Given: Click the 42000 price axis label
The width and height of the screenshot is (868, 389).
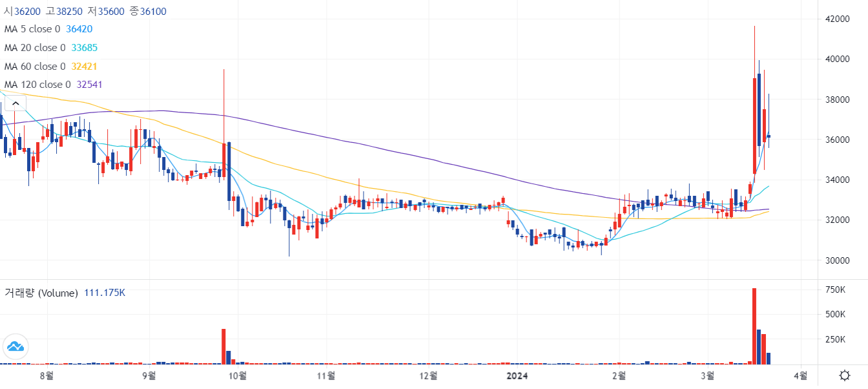Looking at the screenshot, I should pyautogui.click(x=838, y=19).
